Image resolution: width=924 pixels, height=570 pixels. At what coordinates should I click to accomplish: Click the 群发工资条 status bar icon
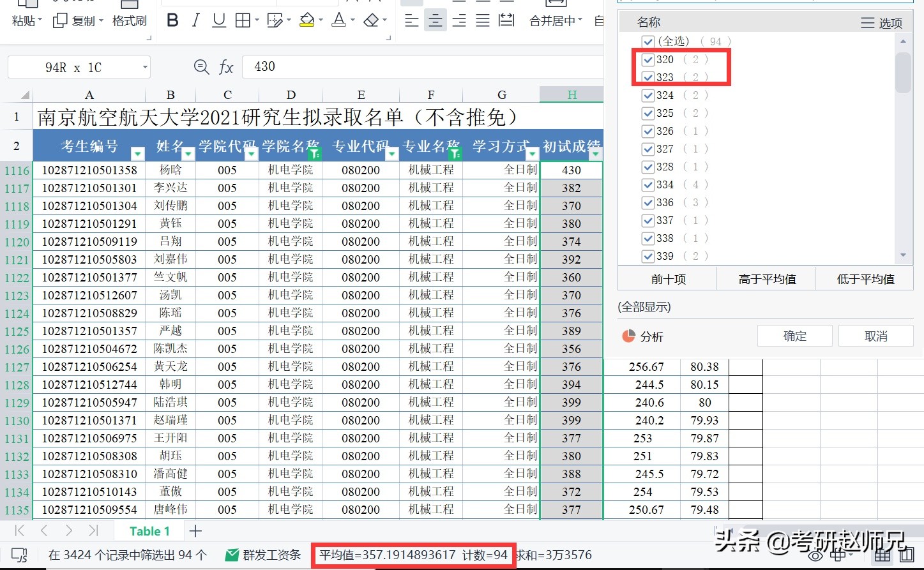coord(231,554)
